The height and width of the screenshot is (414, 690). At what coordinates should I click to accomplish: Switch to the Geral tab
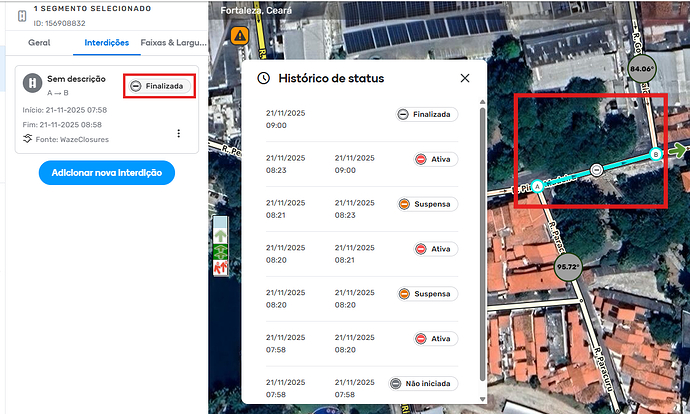(39, 43)
